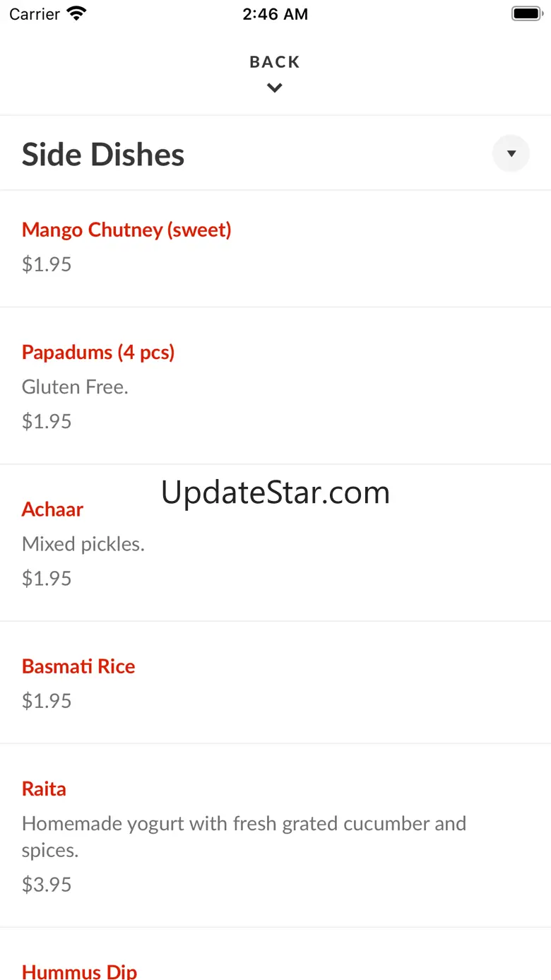Image resolution: width=551 pixels, height=980 pixels.
Task: Tap Raita's homemade yogurt description
Action: [244, 824]
